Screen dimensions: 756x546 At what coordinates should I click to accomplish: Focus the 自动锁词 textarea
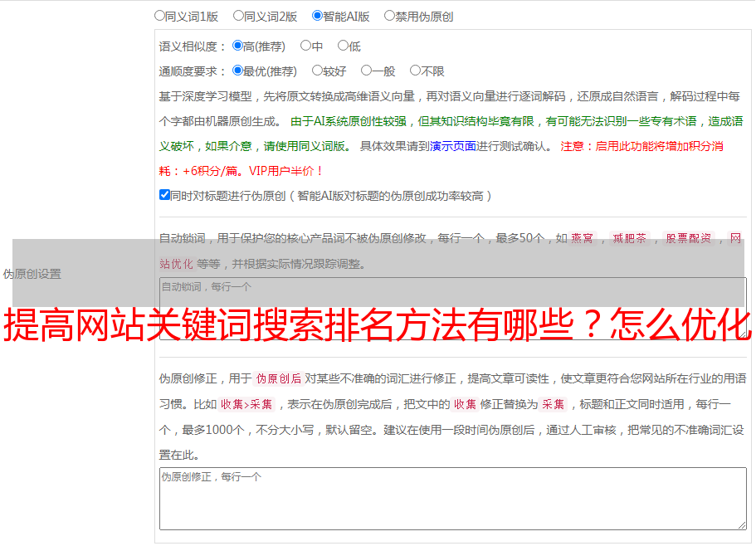(x=453, y=309)
